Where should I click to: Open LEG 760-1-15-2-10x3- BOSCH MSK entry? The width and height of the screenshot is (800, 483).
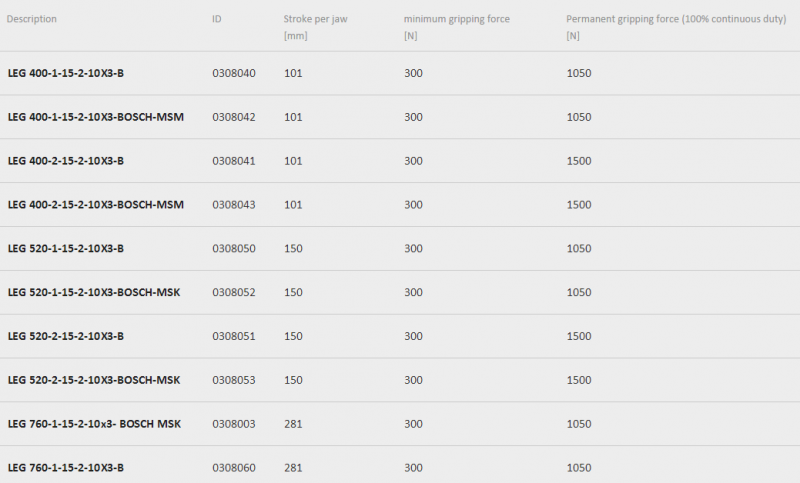pos(94,424)
